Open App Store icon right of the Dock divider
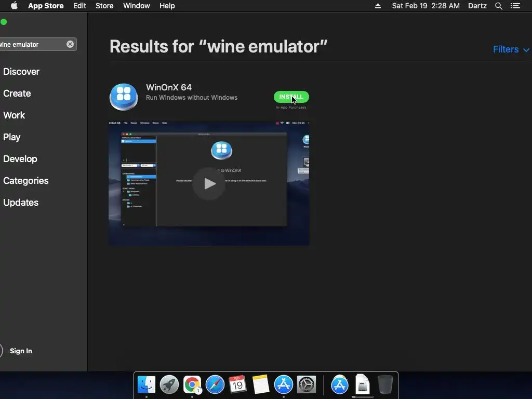The width and height of the screenshot is (532, 399). point(340,385)
